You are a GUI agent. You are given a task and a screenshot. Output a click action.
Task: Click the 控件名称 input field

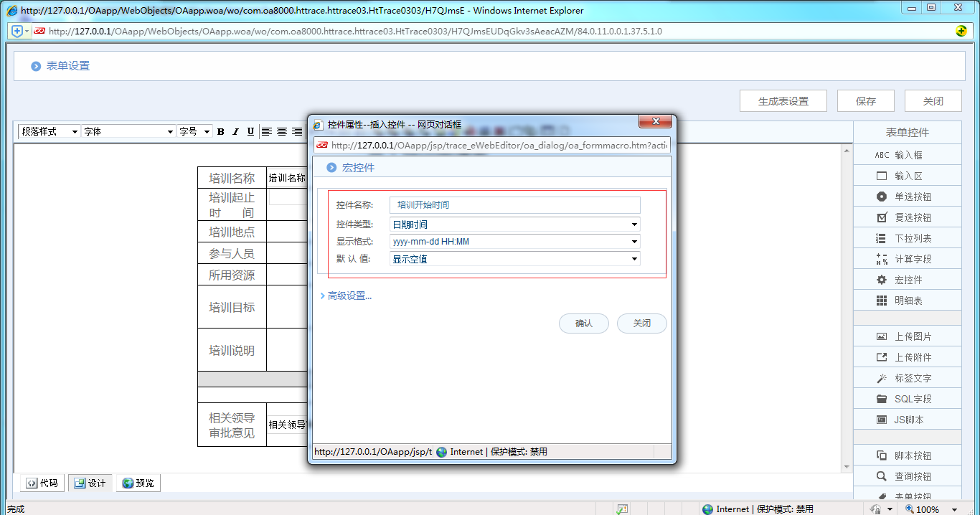[x=513, y=205]
